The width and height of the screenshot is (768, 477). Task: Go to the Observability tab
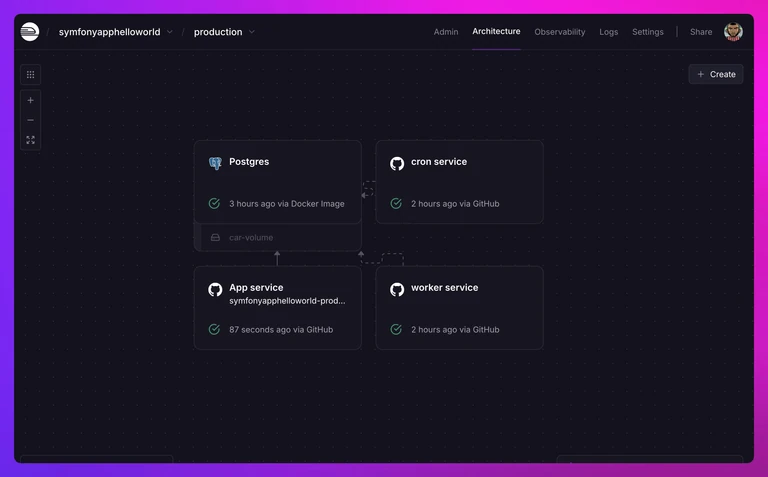point(560,32)
